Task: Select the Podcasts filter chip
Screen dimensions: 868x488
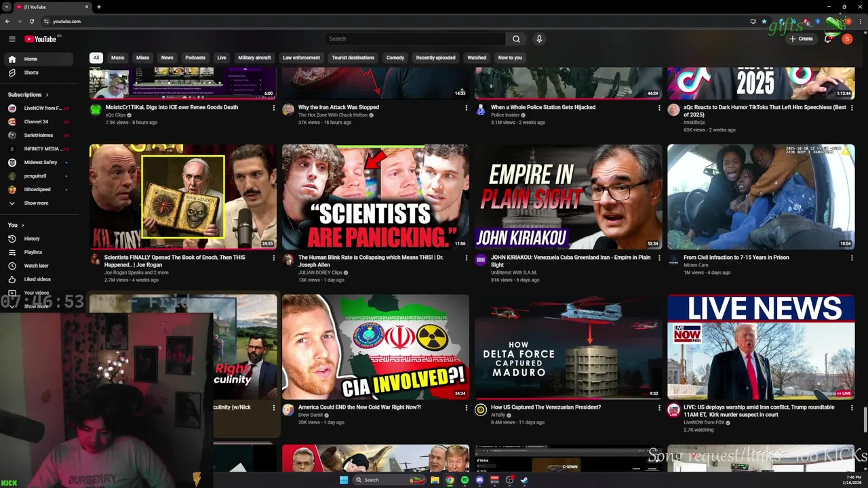Action: 195,58
